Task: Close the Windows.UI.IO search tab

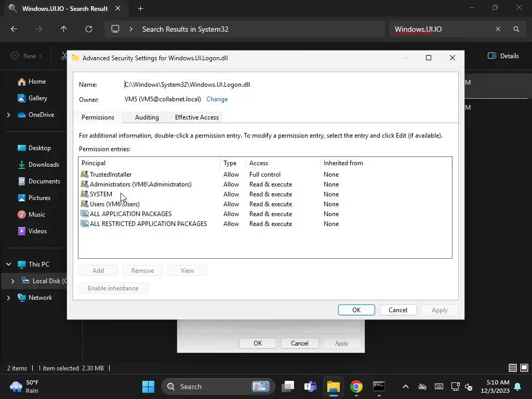Action: point(118,8)
